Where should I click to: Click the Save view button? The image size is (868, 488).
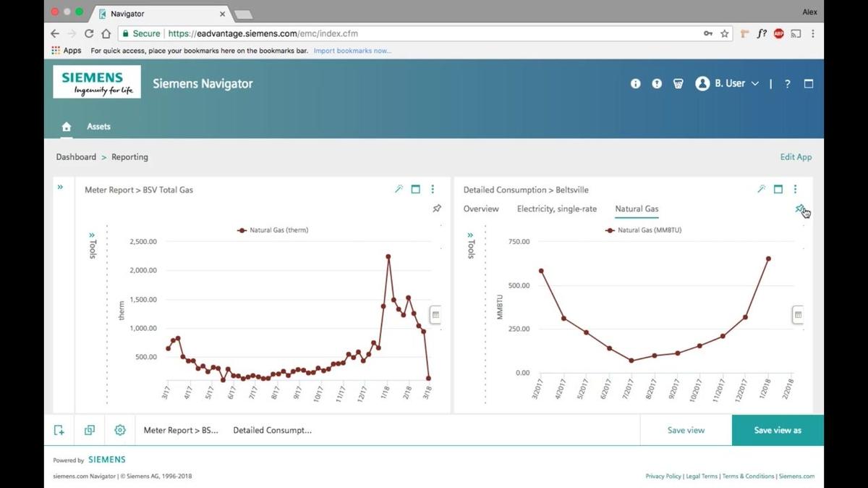(686, 430)
